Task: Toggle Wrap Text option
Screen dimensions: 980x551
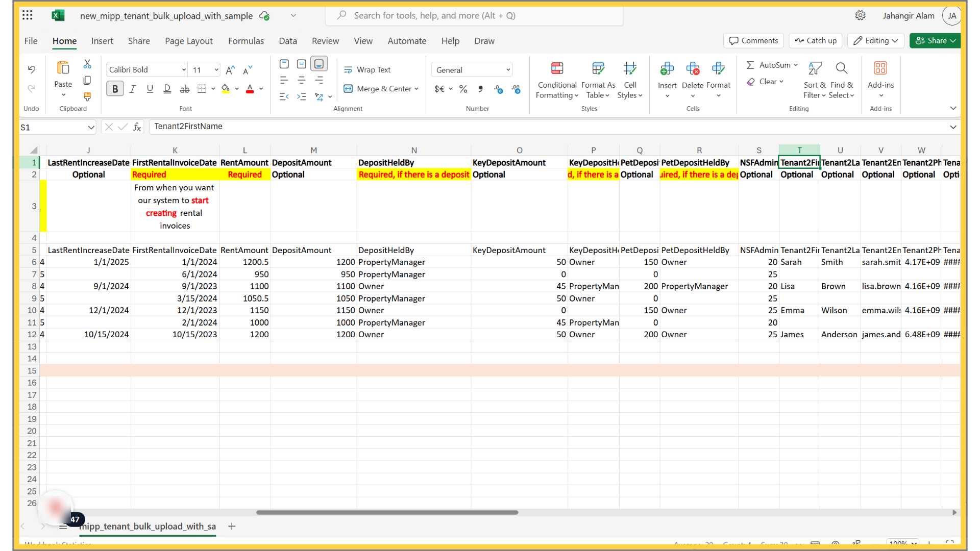Action: [x=367, y=70]
